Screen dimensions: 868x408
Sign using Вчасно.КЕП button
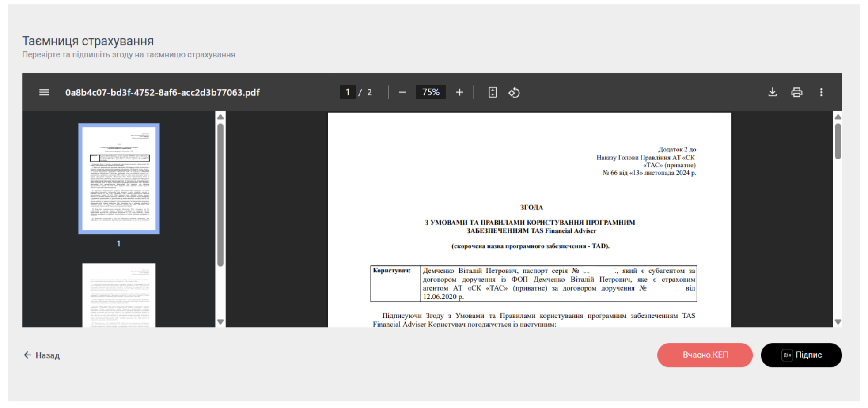(705, 355)
